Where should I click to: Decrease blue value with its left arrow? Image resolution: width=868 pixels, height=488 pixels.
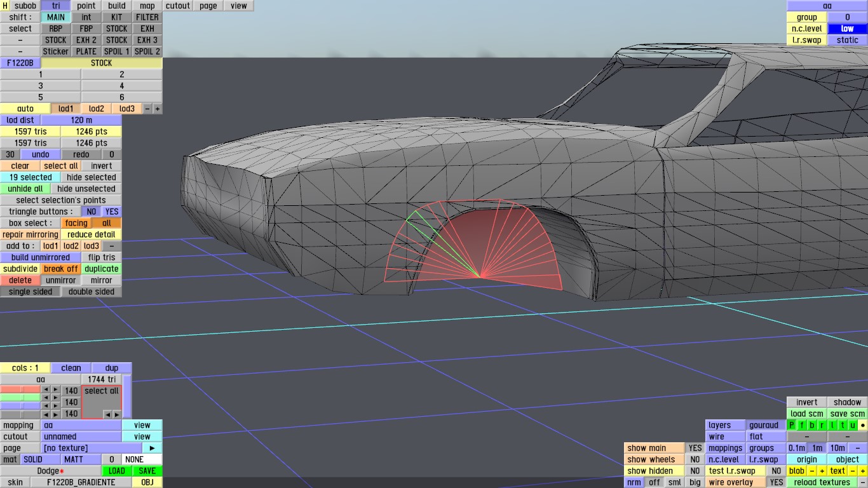[46, 406]
